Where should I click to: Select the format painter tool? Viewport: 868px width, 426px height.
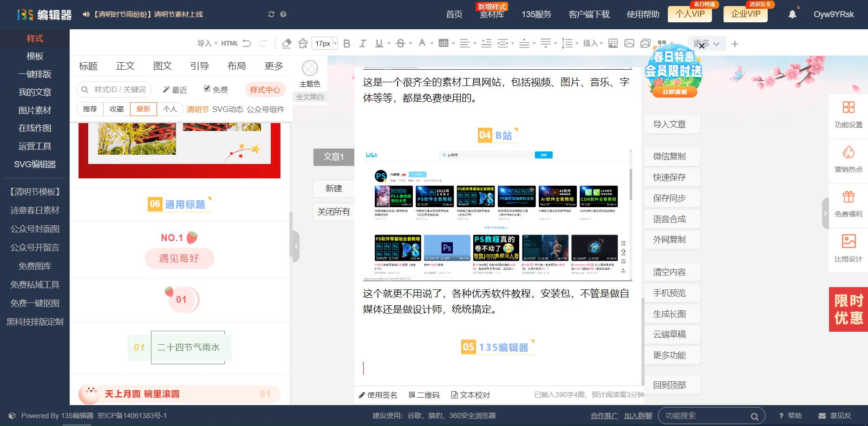[x=302, y=43]
